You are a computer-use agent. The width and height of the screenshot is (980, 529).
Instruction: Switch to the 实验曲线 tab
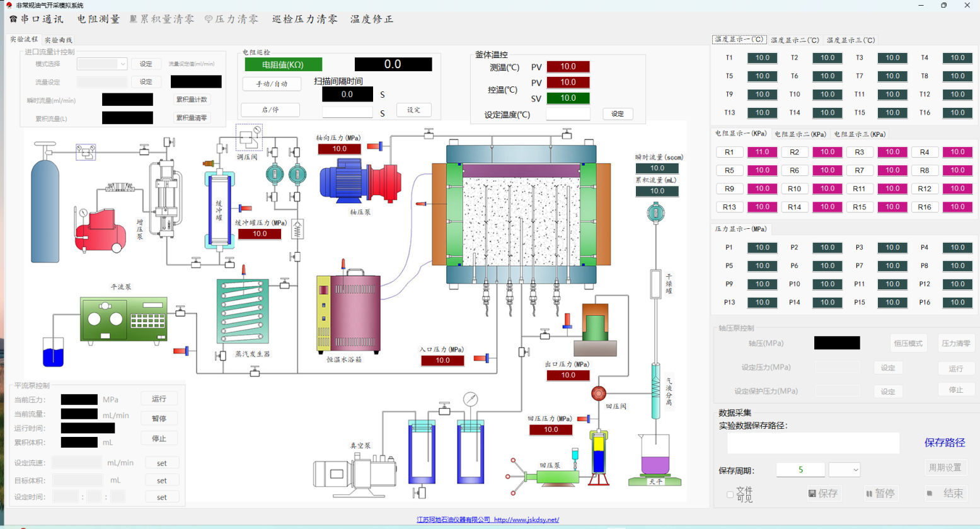pyautogui.click(x=59, y=40)
